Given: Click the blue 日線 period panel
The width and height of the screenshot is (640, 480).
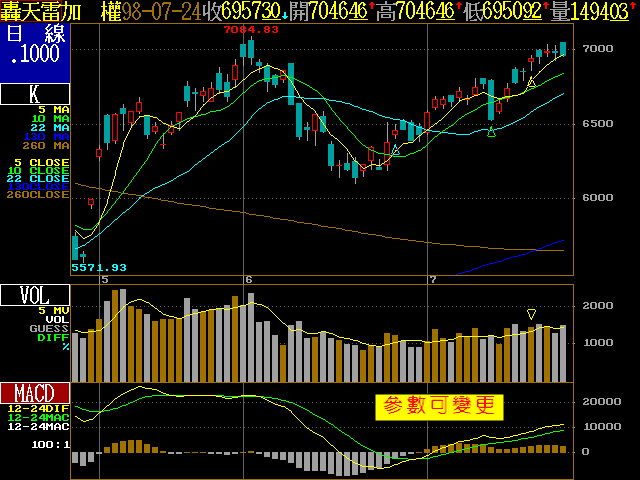Looking at the screenshot, I should tap(35, 53).
